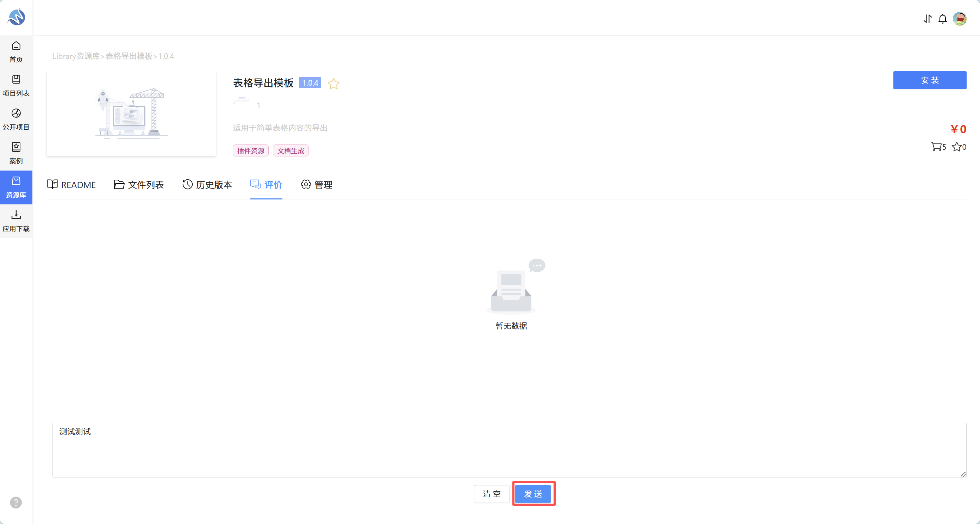Open 应用下载 in the sidebar

pyautogui.click(x=16, y=221)
